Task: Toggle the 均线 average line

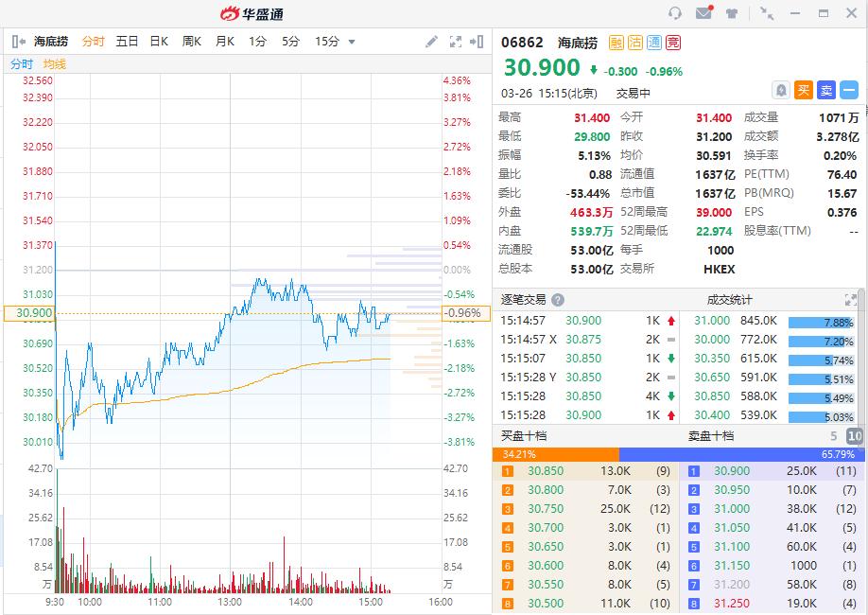Action: 55,64
